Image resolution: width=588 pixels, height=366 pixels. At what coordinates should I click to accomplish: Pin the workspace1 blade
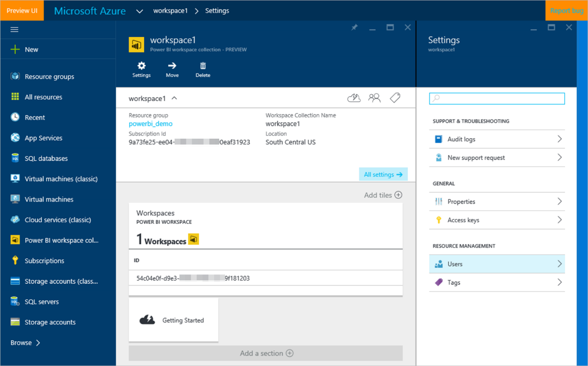click(x=355, y=27)
